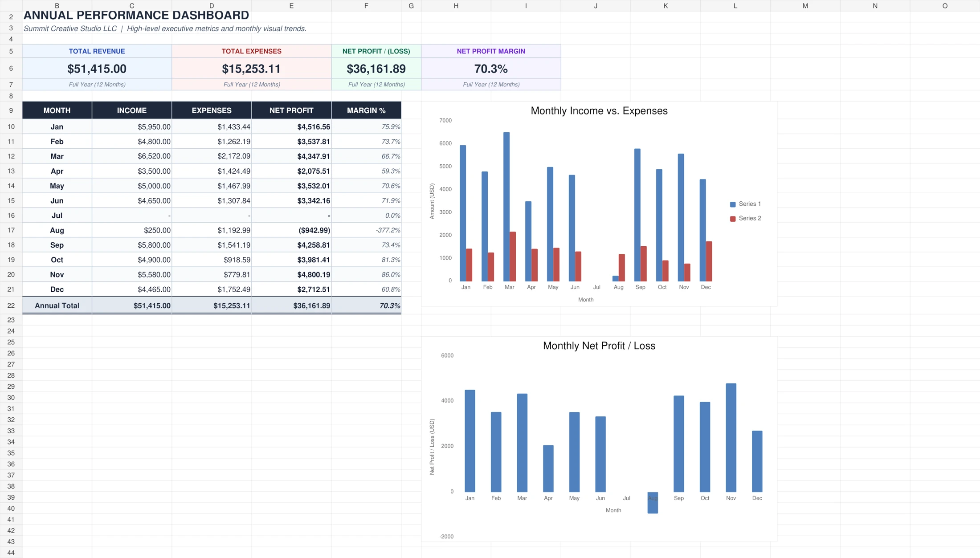Select the Net Profit Margin 70.3% card value
The height and width of the screenshot is (558, 980).
click(x=491, y=69)
